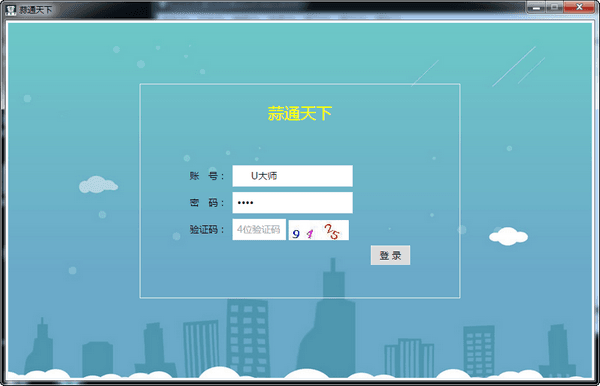Focus the 密码 password field

292,203
